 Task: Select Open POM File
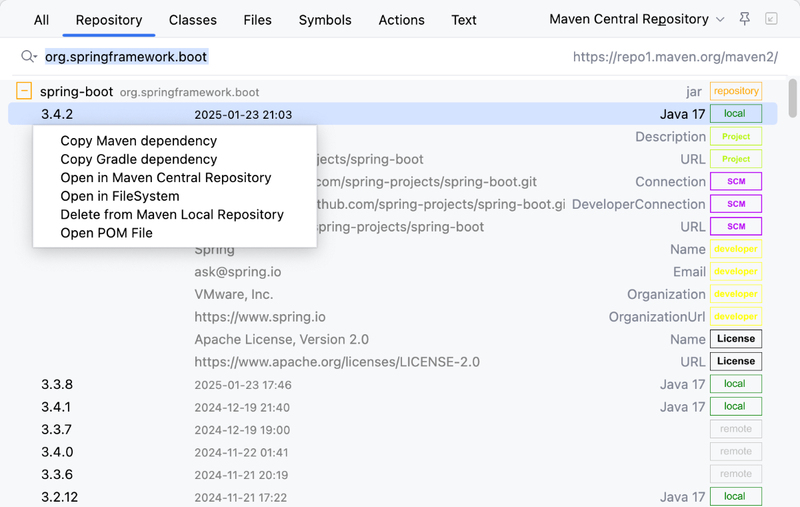(107, 233)
